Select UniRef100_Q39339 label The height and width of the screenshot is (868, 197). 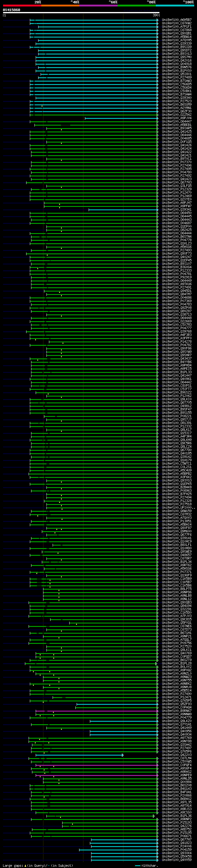[177, 43]
